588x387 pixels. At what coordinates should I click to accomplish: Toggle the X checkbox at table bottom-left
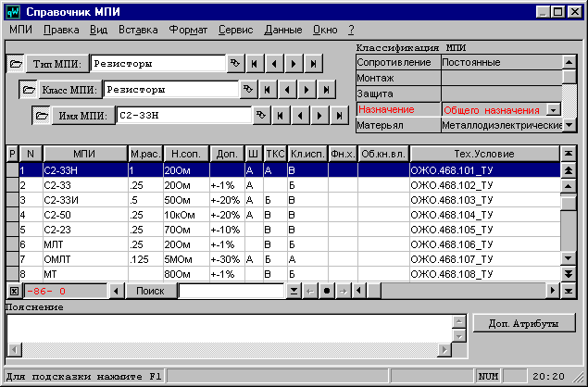[x=12, y=291]
